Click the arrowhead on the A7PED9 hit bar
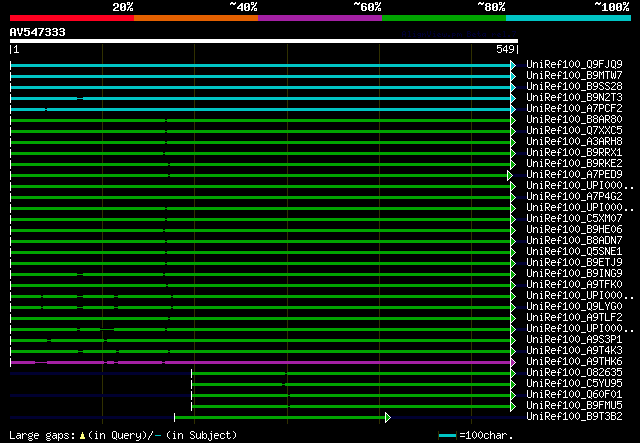This screenshot has height=443, width=640. [510, 175]
